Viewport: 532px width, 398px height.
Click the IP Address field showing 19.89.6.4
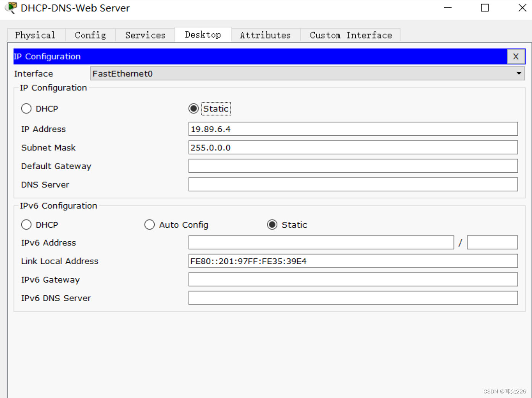coord(353,129)
